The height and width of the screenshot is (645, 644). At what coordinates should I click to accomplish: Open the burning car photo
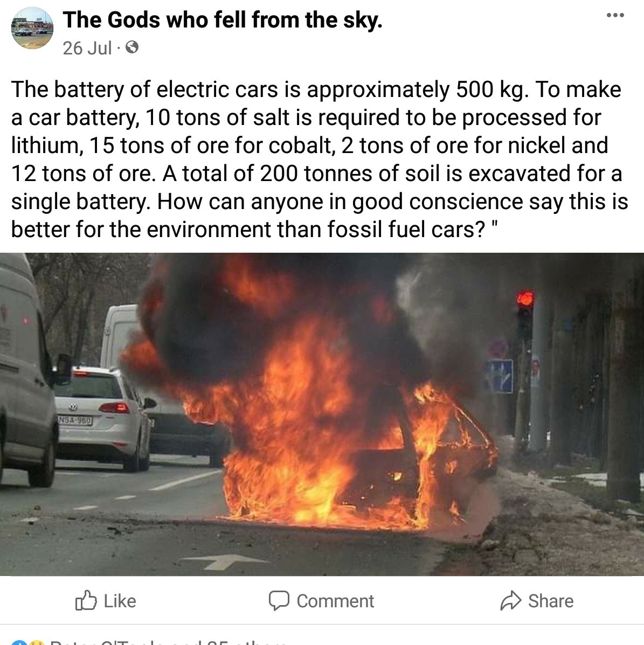pos(322,414)
